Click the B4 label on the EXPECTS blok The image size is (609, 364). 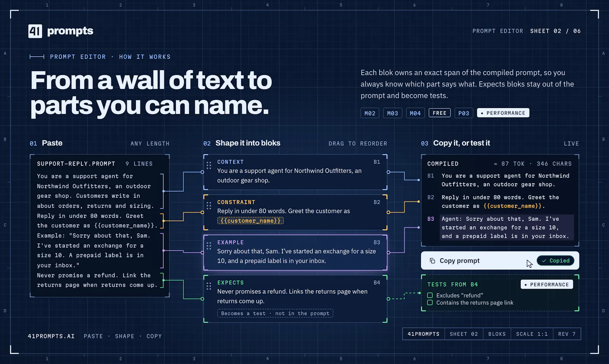[377, 283]
